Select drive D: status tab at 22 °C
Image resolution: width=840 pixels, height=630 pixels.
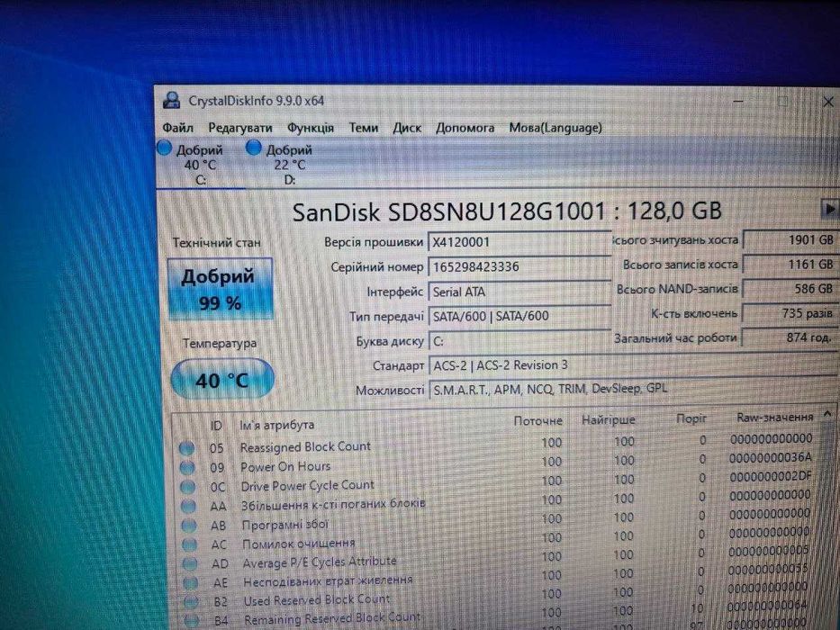pos(289,164)
